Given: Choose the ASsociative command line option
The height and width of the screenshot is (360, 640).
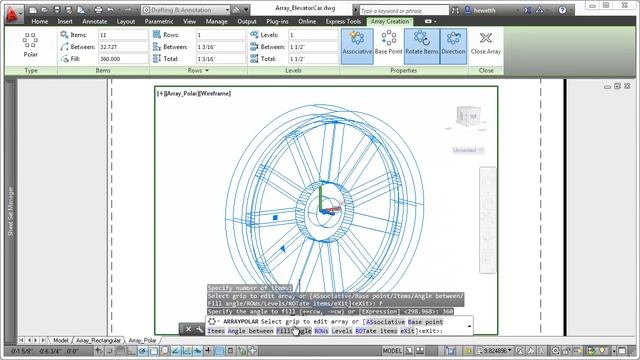Looking at the screenshot, I should 385,322.
